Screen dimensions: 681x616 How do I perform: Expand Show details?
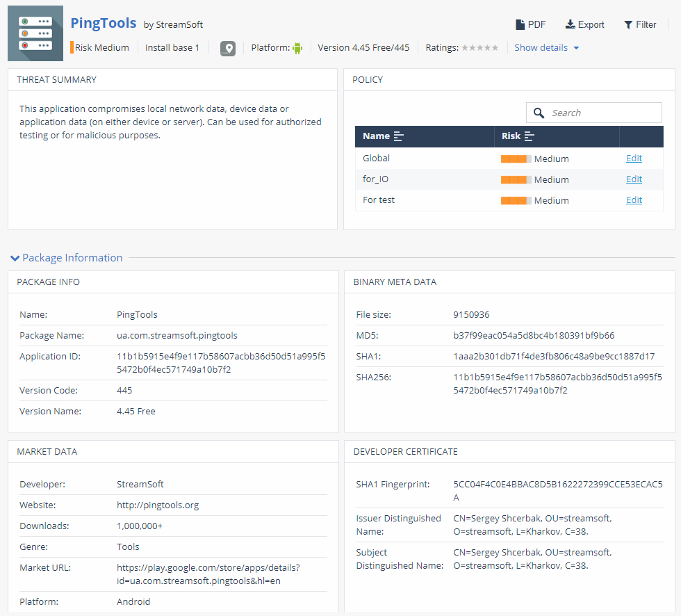(x=546, y=48)
